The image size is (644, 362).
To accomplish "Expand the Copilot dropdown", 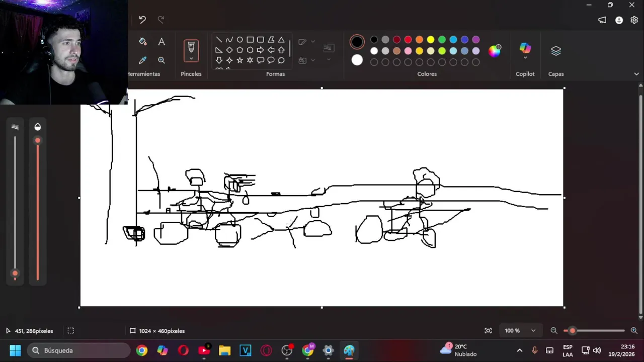I will click(x=525, y=59).
